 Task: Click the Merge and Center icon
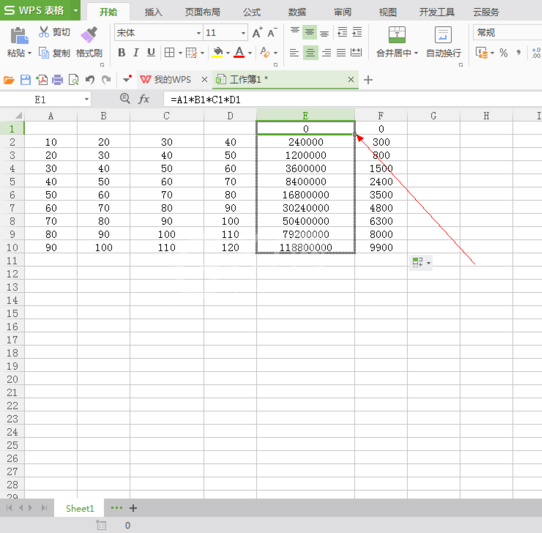(x=397, y=35)
